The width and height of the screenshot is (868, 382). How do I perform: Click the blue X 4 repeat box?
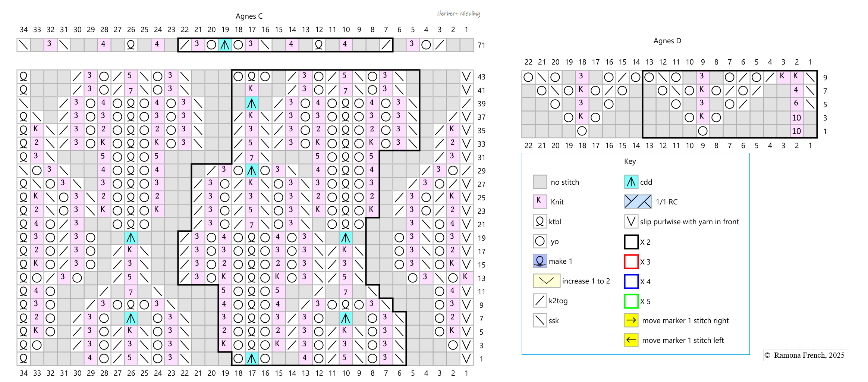[x=631, y=281]
